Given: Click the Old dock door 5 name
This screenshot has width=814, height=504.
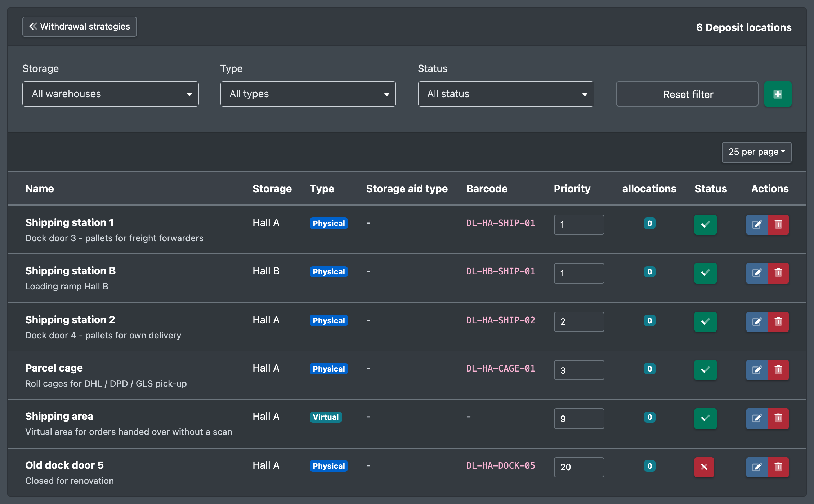Looking at the screenshot, I should point(64,465).
